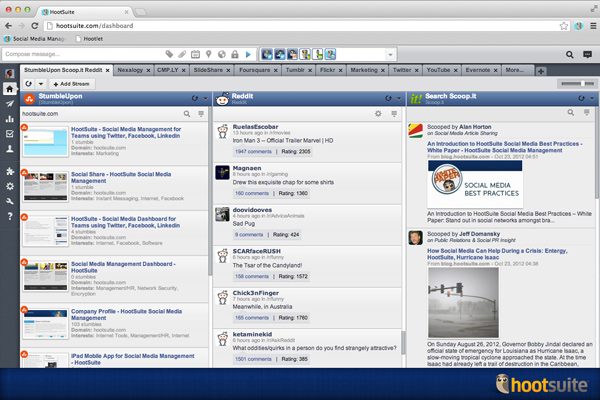Open How Social Media Can Help During Crisis link
This screenshot has height=400, width=600.
coord(497,254)
